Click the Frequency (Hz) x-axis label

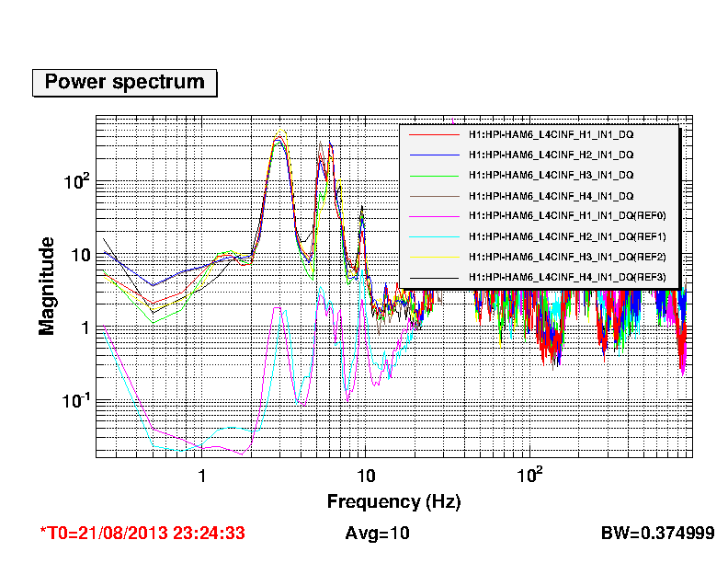pyautogui.click(x=393, y=502)
